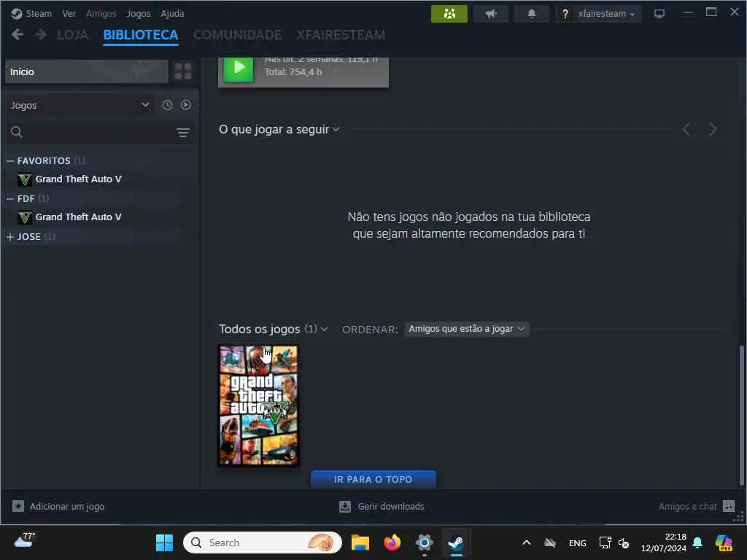Expand the Jogos filter dropdown
This screenshot has width=747, height=560.
click(80, 105)
